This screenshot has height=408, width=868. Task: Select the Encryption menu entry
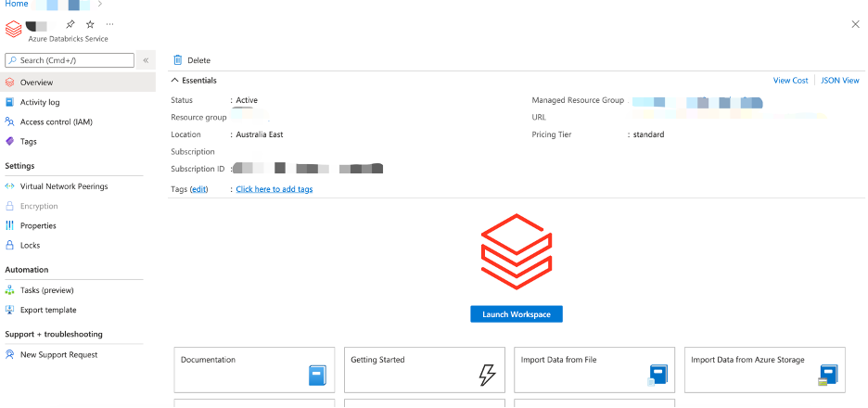39,206
